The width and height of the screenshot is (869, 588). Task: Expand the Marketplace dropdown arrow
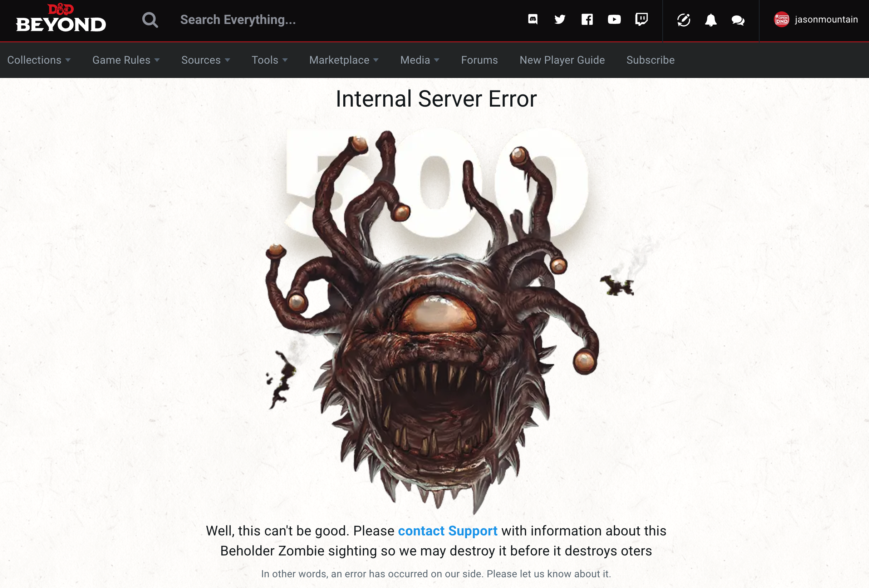(376, 60)
